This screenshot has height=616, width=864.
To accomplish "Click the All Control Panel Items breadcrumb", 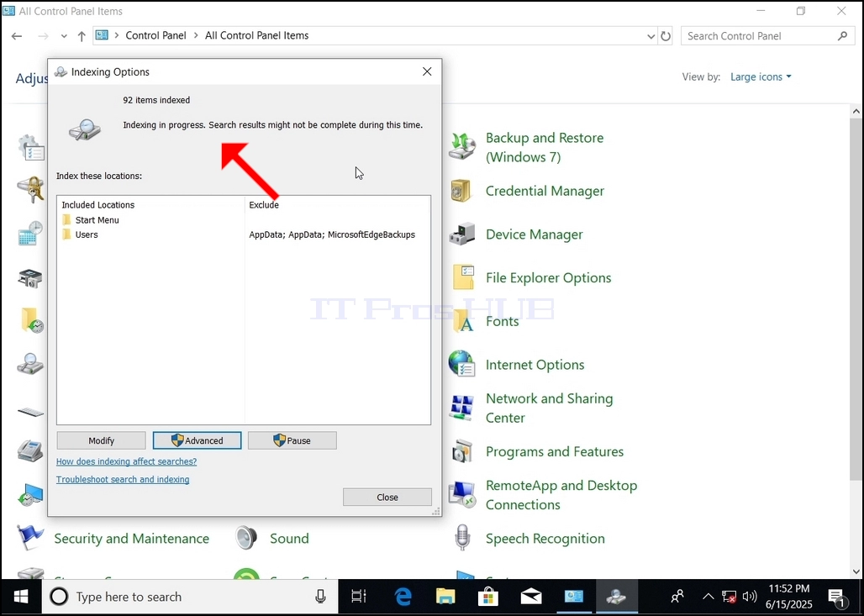I will click(x=257, y=35).
